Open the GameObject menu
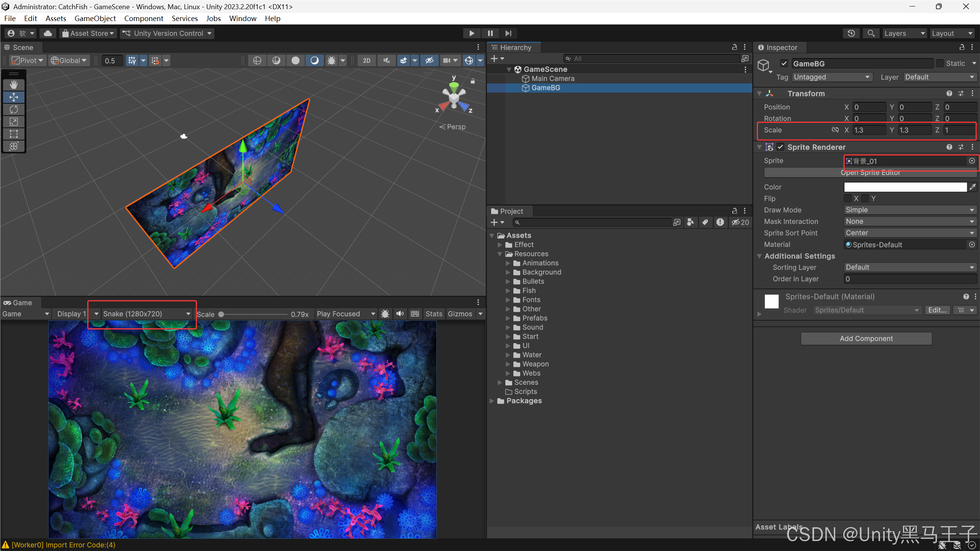The image size is (980, 551). pyautogui.click(x=95, y=18)
